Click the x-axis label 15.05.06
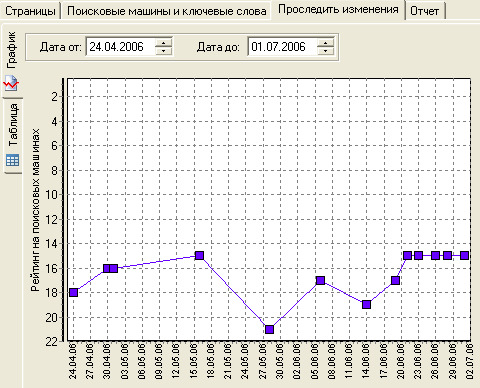This screenshot has width=480, height=388. [193, 361]
